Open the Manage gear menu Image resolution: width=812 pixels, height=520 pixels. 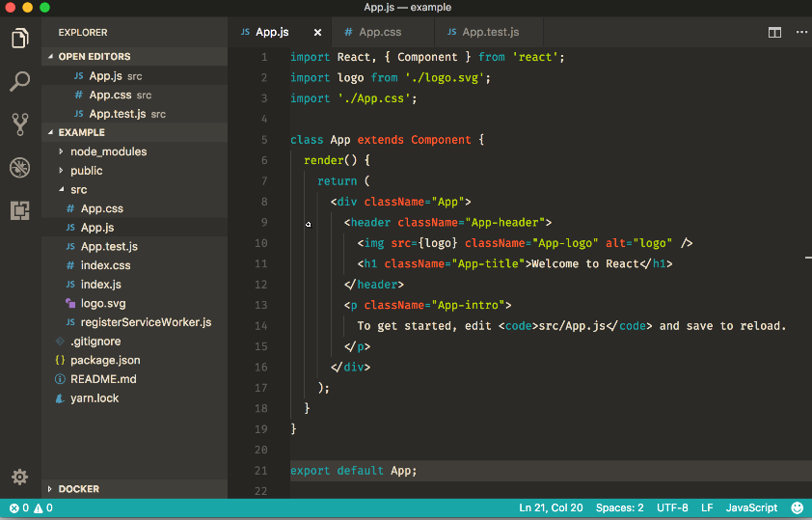click(19, 477)
